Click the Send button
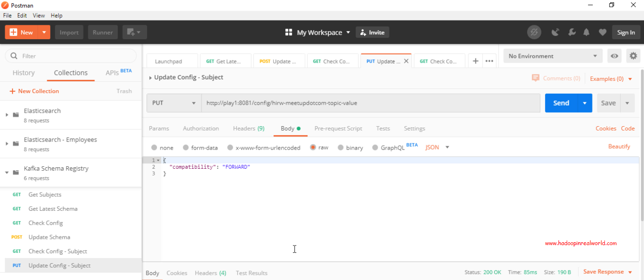 tap(561, 103)
